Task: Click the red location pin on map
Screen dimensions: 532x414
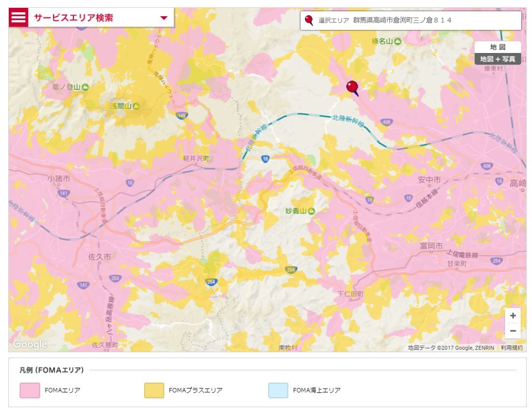Action: pos(352,87)
